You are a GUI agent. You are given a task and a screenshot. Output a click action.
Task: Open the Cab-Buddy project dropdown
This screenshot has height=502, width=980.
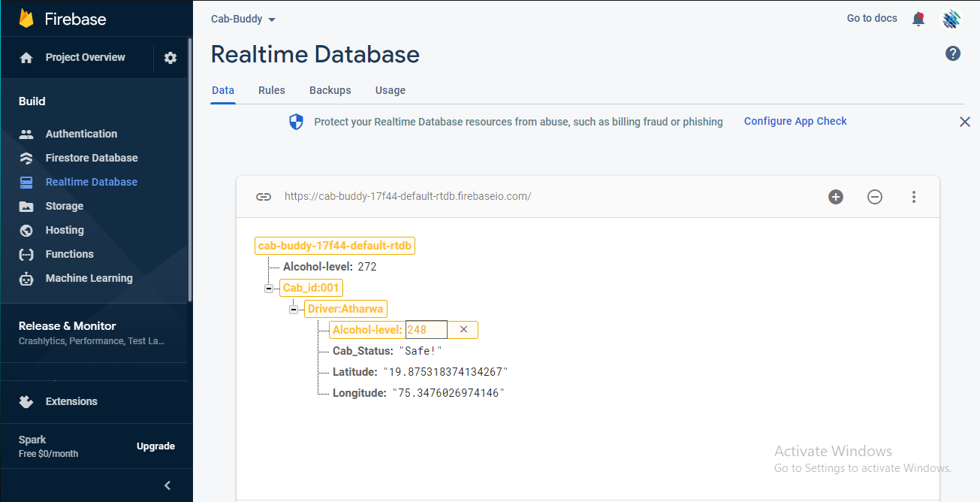243,20
